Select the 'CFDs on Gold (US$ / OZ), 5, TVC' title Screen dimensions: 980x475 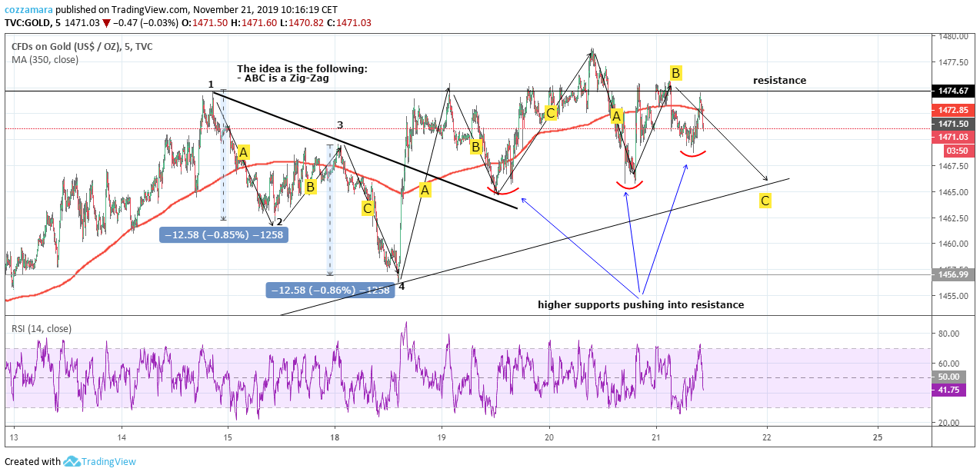click(x=82, y=47)
